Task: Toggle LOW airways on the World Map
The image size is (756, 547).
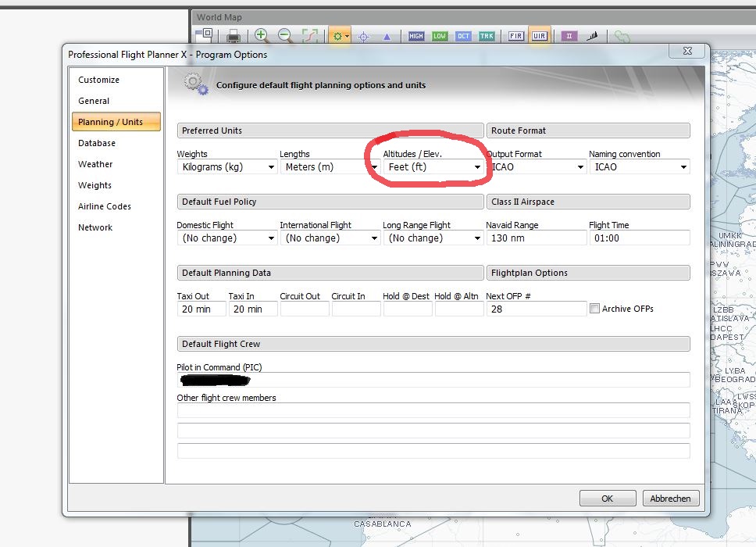Action: [439, 36]
